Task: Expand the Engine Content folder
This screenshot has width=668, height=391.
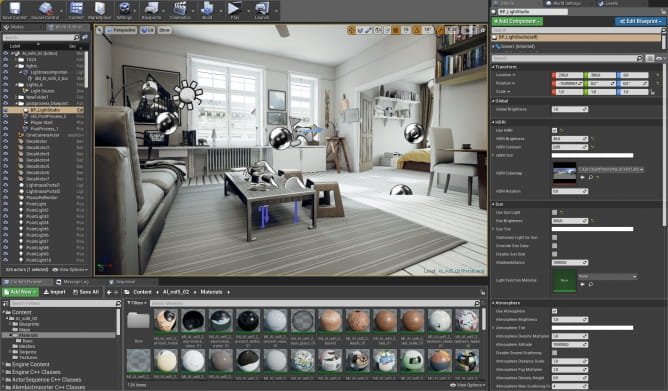Action: click(4, 365)
